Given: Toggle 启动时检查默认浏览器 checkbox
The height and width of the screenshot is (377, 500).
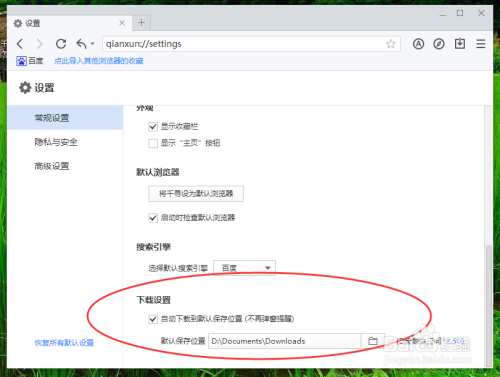Looking at the screenshot, I should click(153, 218).
